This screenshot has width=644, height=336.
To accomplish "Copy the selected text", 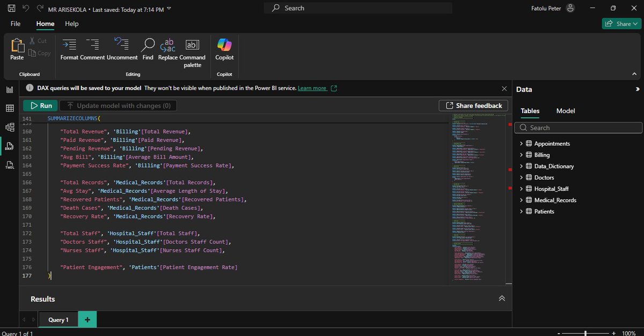I will coord(40,53).
